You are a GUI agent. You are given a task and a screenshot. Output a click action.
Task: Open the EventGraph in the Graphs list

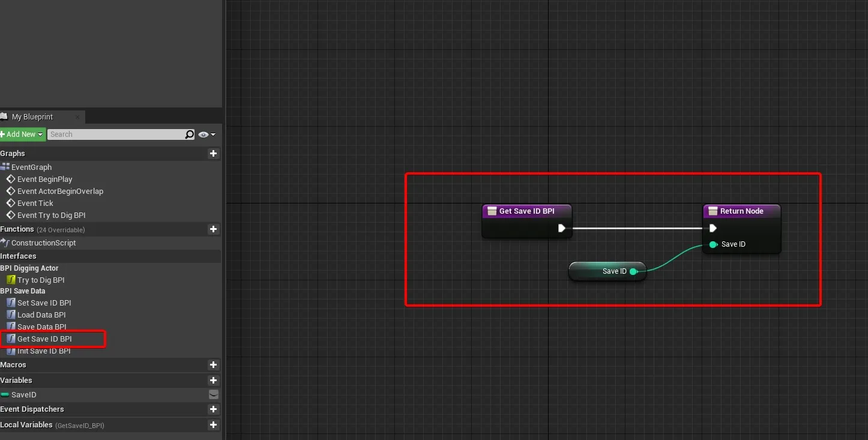(31, 167)
